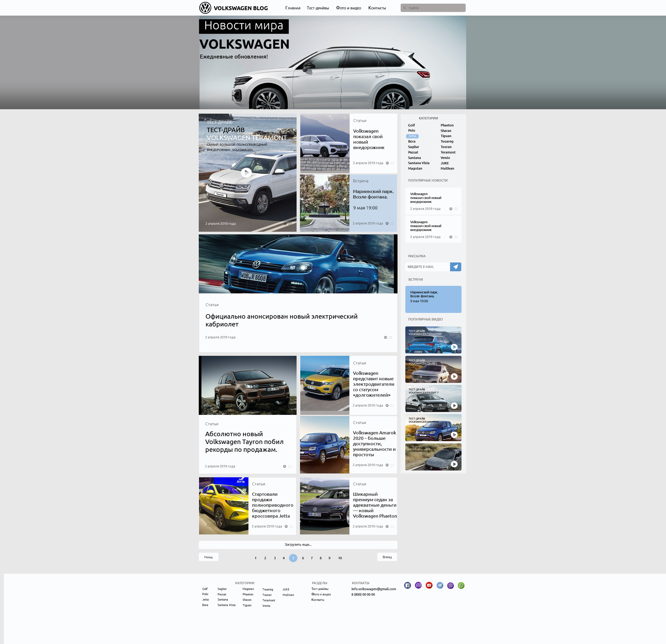Open the WhatsApp icon in the footer
Image resolution: width=666 pixels, height=644 pixels.
(461, 585)
